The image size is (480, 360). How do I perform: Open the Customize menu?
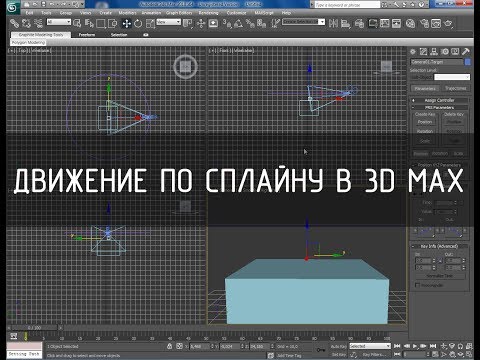(236, 13)
